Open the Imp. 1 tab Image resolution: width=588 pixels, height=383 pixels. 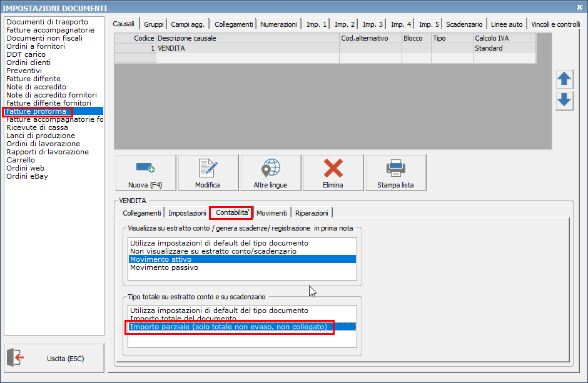tap(316, 24)
